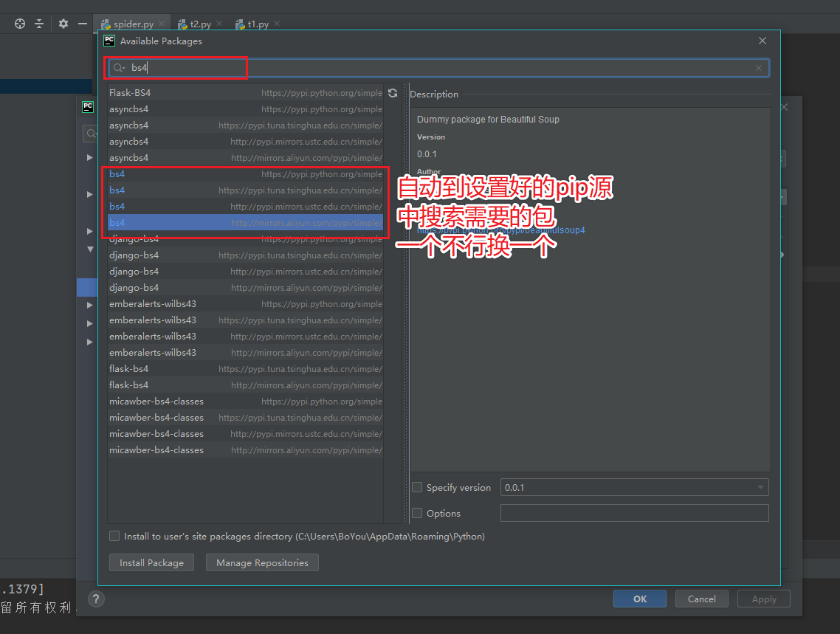This screenshot has height=634, width=840.
Task: Select django-bs4 from tsinghua mirror
Action: click(245, 255)
